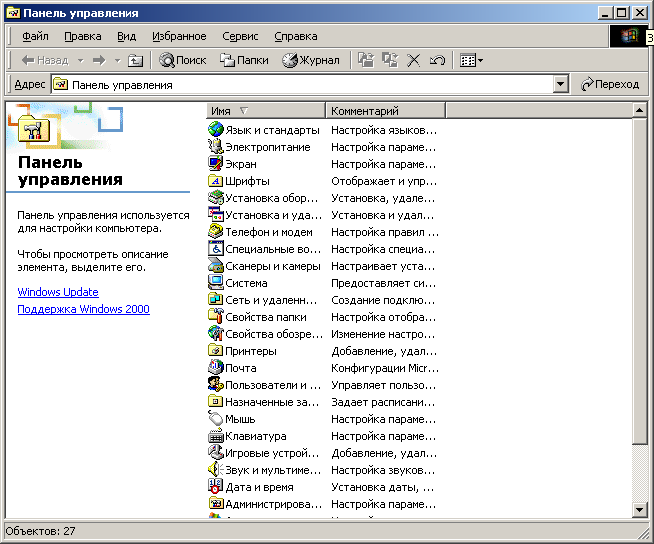Open the Система icon
The image size is (654, 544).
click(216, 282)
